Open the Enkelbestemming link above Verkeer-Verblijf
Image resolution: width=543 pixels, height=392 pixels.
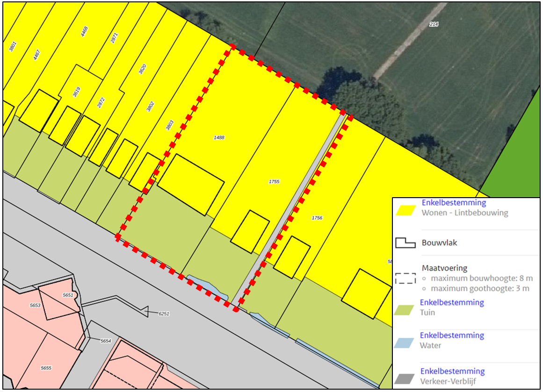coord(452,371)
